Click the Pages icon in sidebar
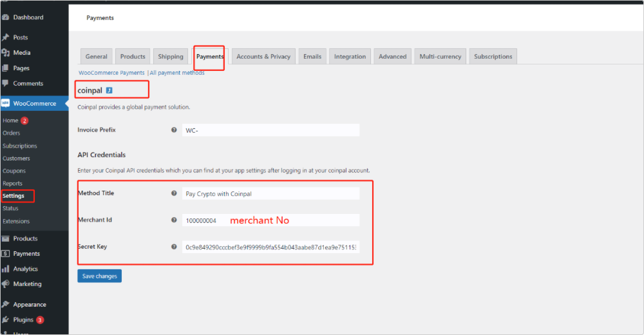The image size is (644, 335). click(5, 68)
